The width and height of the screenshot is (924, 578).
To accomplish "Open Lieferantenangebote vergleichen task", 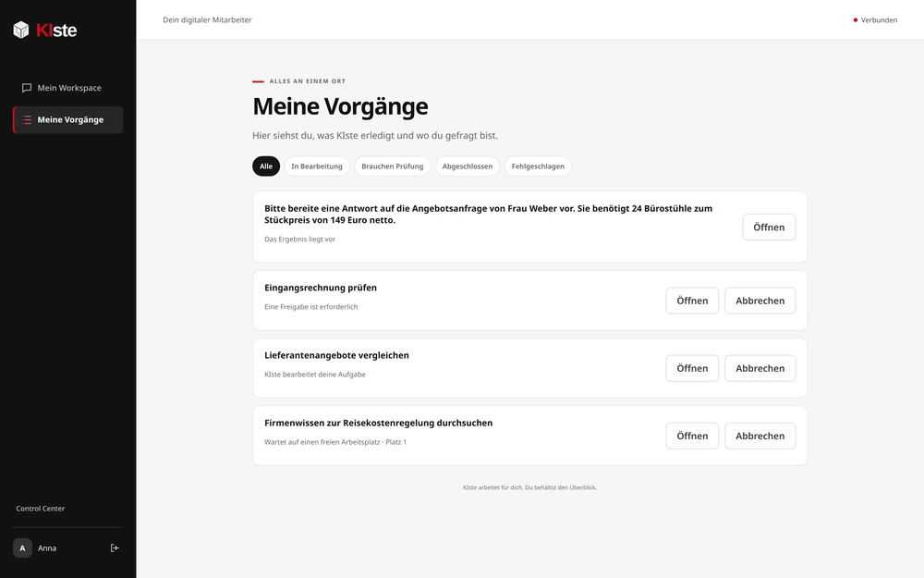I will click(692, 368).
